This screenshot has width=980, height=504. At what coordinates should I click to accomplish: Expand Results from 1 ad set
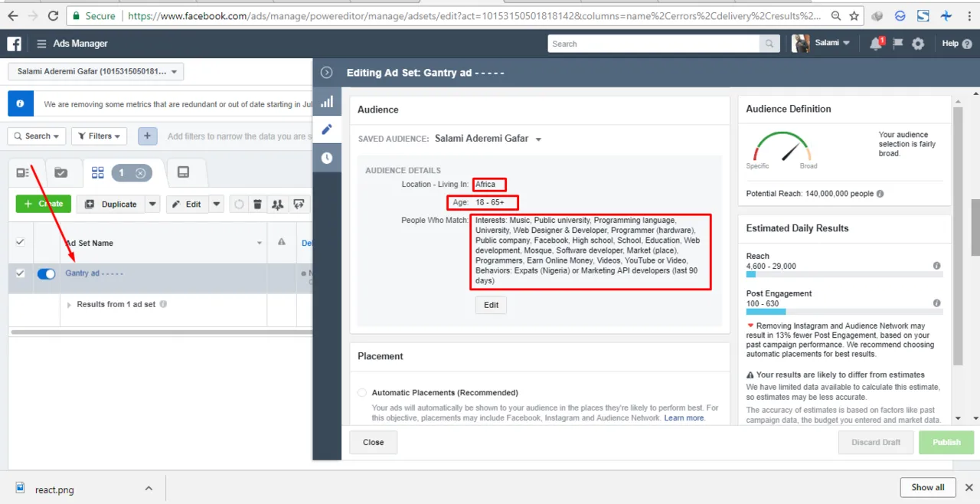pyautogui.click(x=70, y=304)
